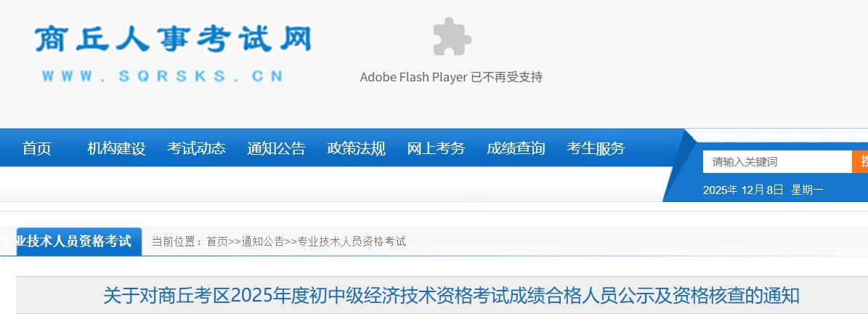Open the 考生服务 menu item
Screen dimensions: 868x319
[x=596, y=148]
